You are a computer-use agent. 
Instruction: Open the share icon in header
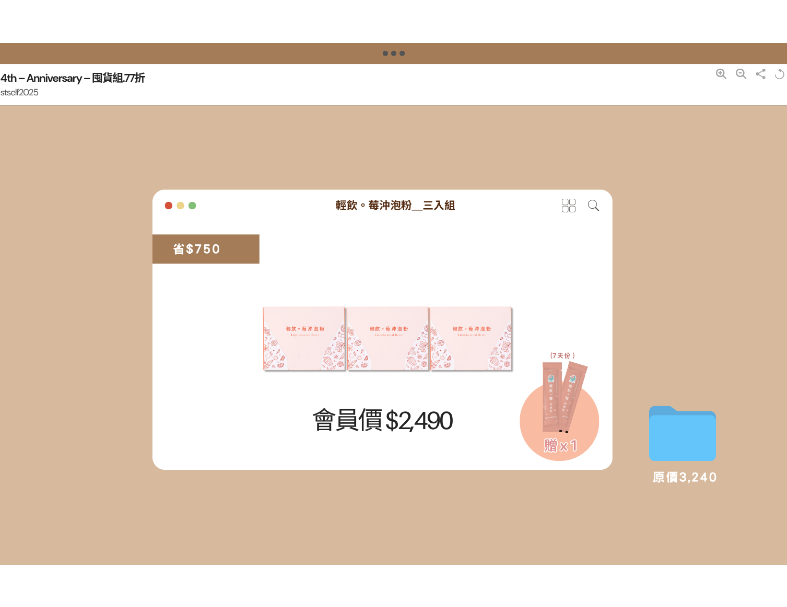pos(761,74)
